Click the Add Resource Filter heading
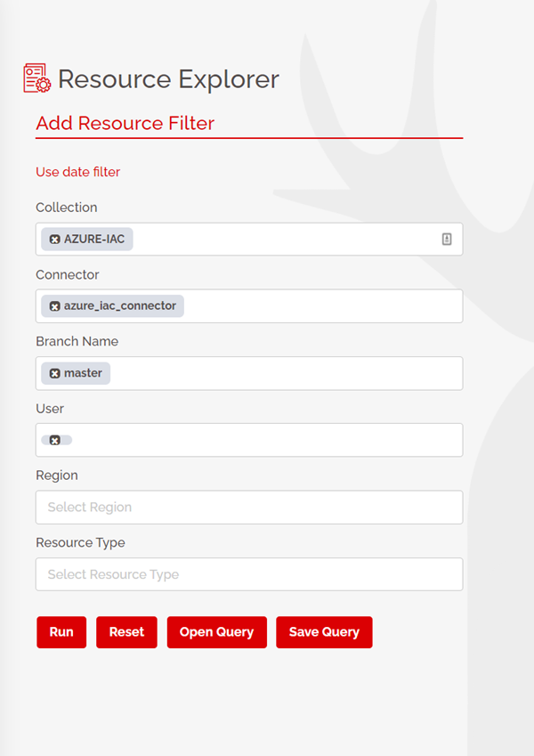534x756 pixels. (125, 123)
